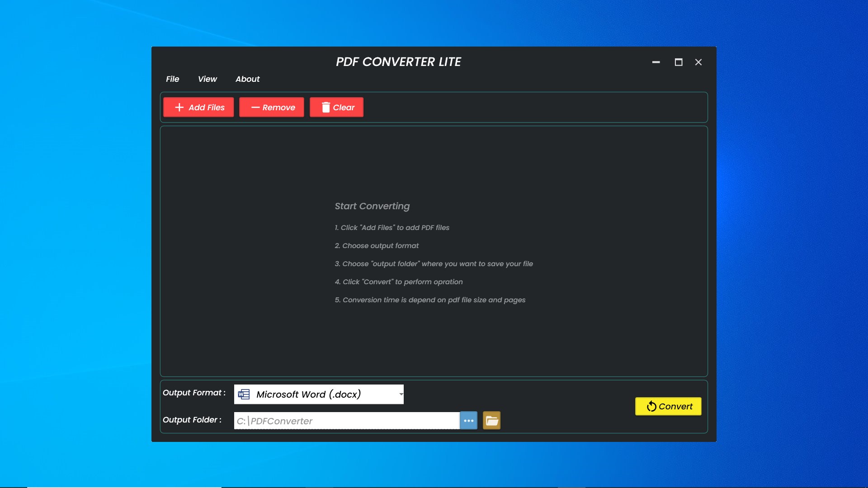
Task: Open the output folder with the yellow folder icon
Action: point(491,421)
